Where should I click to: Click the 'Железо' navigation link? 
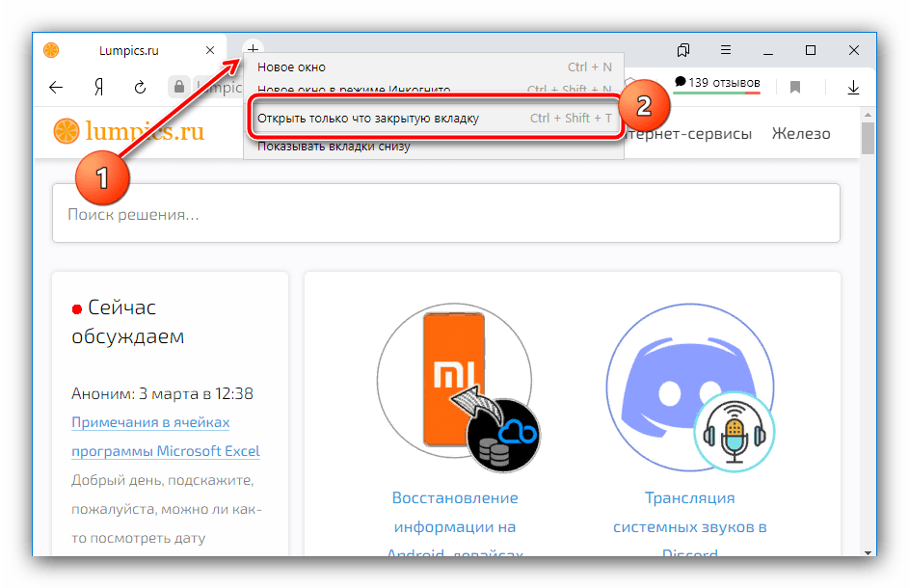(800, 134)
